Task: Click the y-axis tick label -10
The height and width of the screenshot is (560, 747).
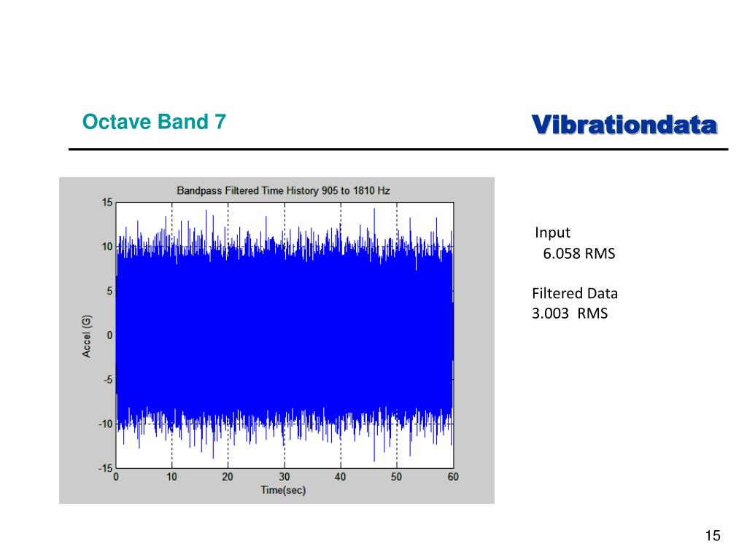Action: pos(105,424)
